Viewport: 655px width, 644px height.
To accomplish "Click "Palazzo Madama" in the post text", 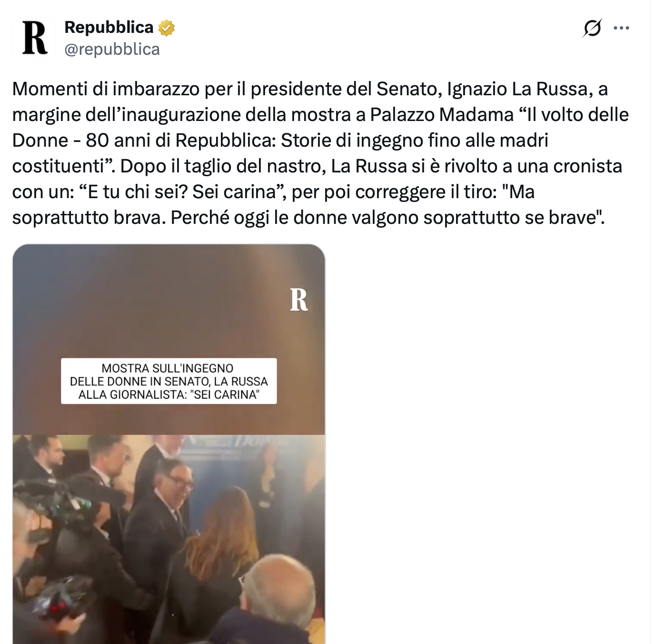I will (442, 115).
